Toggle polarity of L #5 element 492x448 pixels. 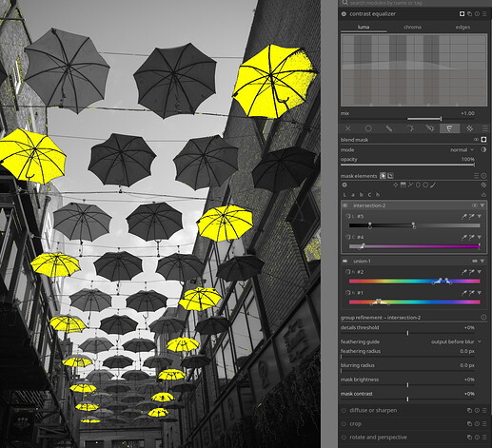pyautogui.click(x=347, y=217)
